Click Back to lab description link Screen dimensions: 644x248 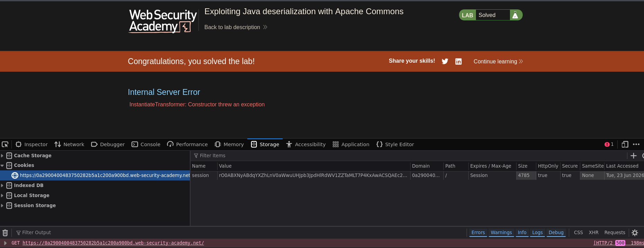coord(236,27)
